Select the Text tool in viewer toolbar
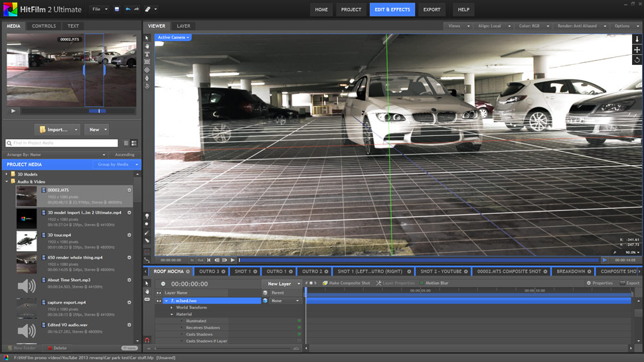This screenshot has height=362, width=644. pos(147,54)
